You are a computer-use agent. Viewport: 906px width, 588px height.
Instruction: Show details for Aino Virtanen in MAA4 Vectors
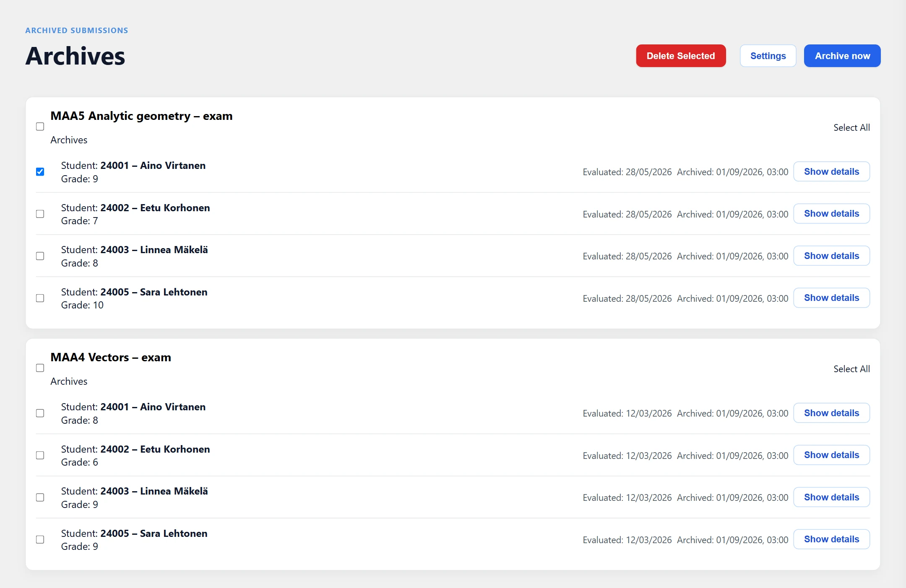click(x=831, y=413)
